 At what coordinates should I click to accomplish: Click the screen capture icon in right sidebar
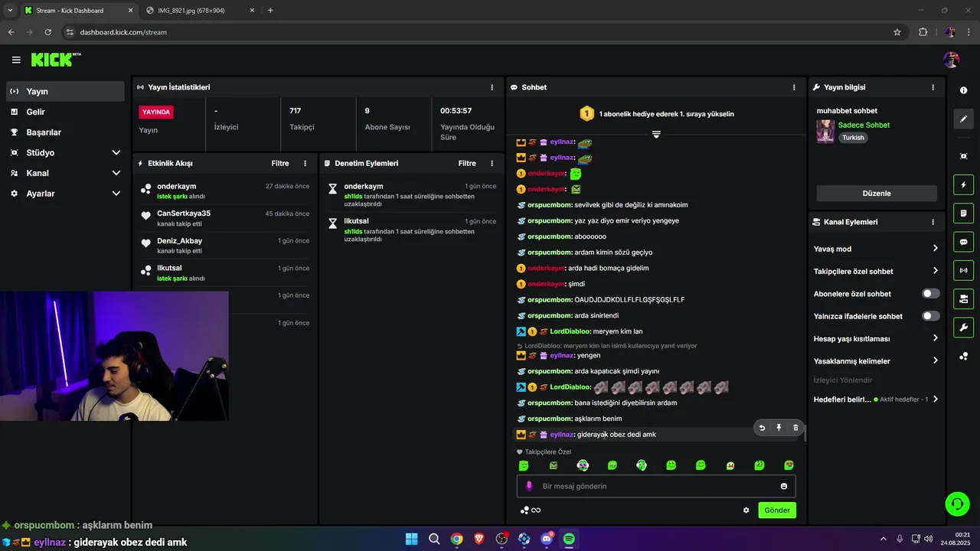963,156
